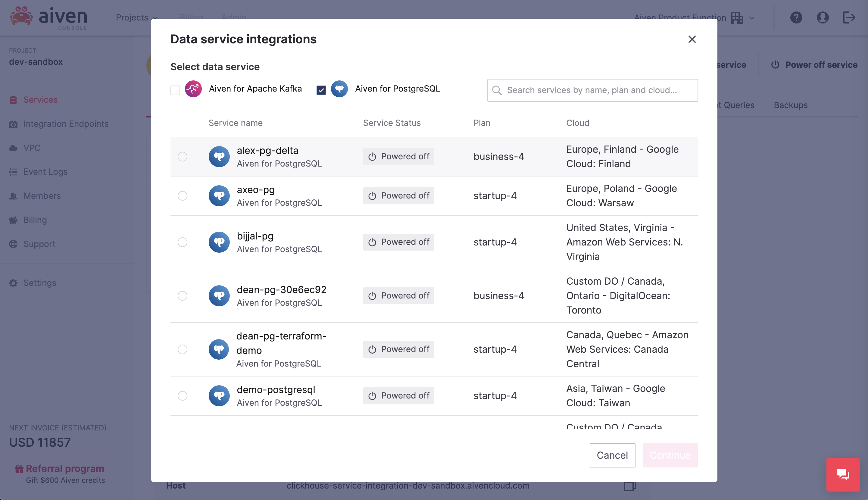This screenshot has width=868, height=500.
Task: Close the Data service integrations dialog
Action: pyautogui.click(x=692, y=39)
